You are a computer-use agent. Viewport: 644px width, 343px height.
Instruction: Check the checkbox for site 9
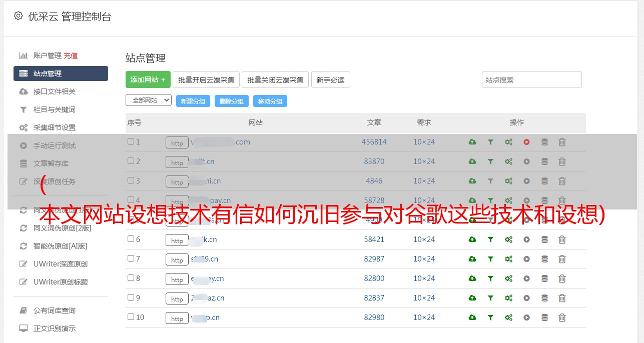pyautogui.click(x=131, y=297)
